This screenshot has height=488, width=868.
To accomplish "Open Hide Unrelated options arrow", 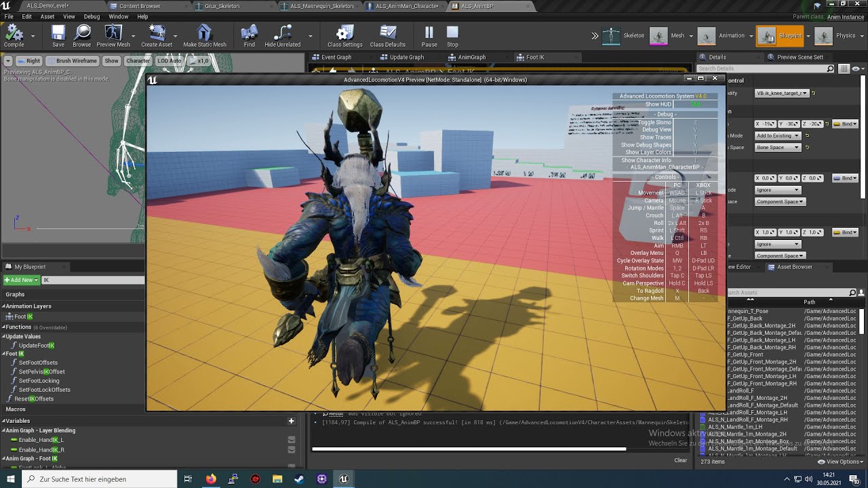I will tap(311, 36).
